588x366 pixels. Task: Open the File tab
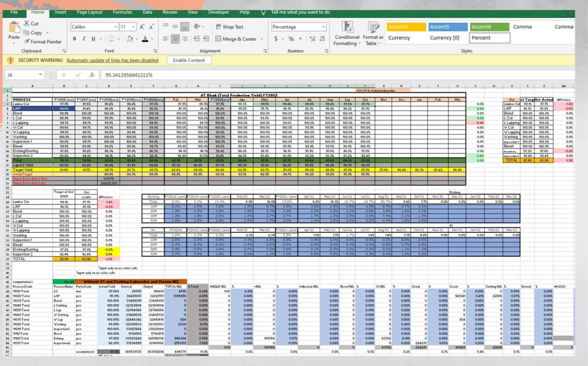[x=14, y=12]
